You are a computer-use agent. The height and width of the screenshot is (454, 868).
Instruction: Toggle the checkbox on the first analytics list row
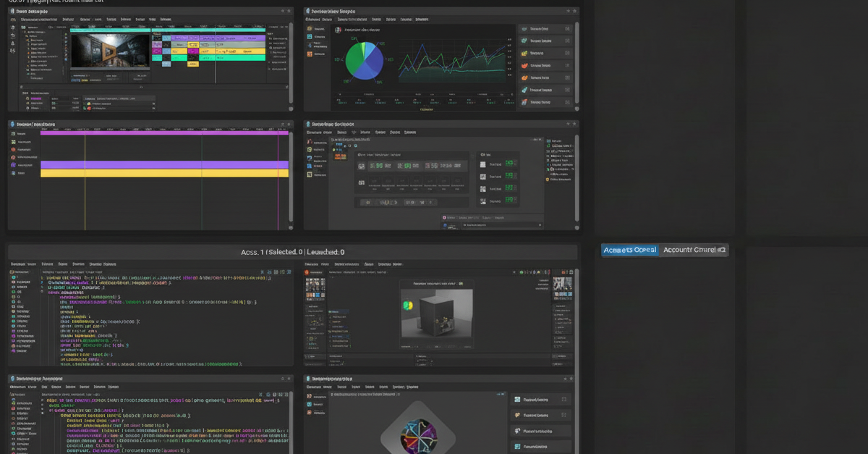567,30
